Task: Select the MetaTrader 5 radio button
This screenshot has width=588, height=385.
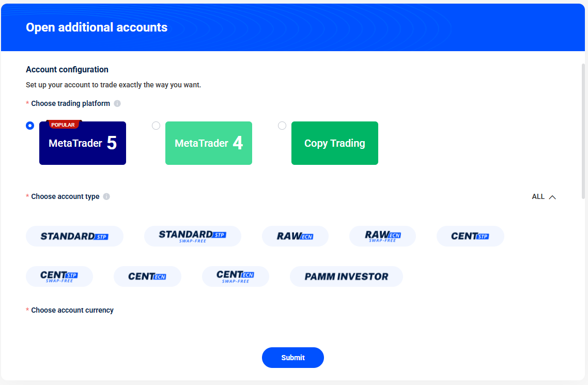Action: [30, 126]
